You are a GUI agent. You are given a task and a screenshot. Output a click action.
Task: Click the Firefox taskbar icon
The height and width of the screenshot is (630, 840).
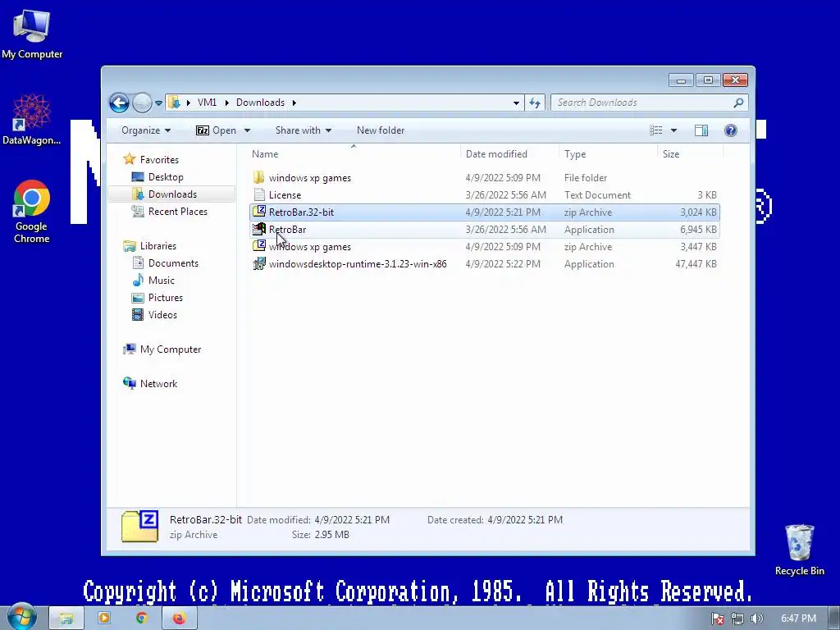179,619
